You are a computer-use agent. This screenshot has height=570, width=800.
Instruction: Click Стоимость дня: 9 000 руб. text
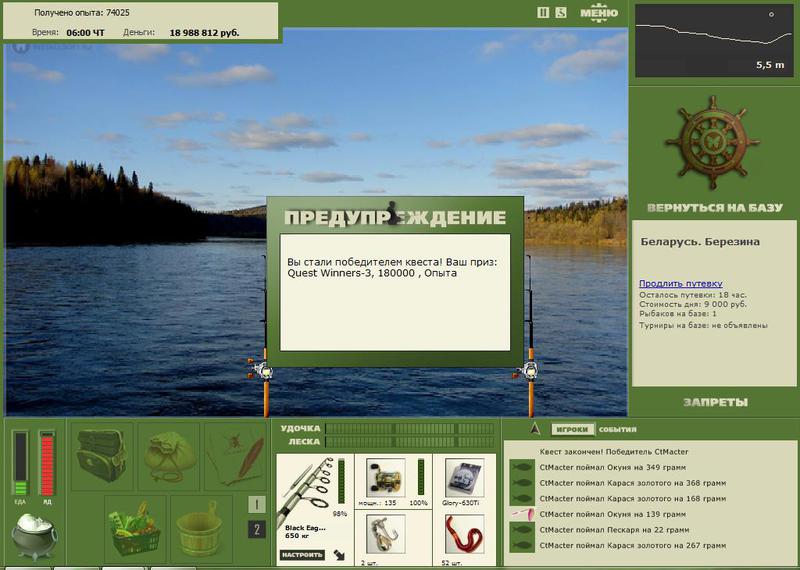tap(692, 305)
